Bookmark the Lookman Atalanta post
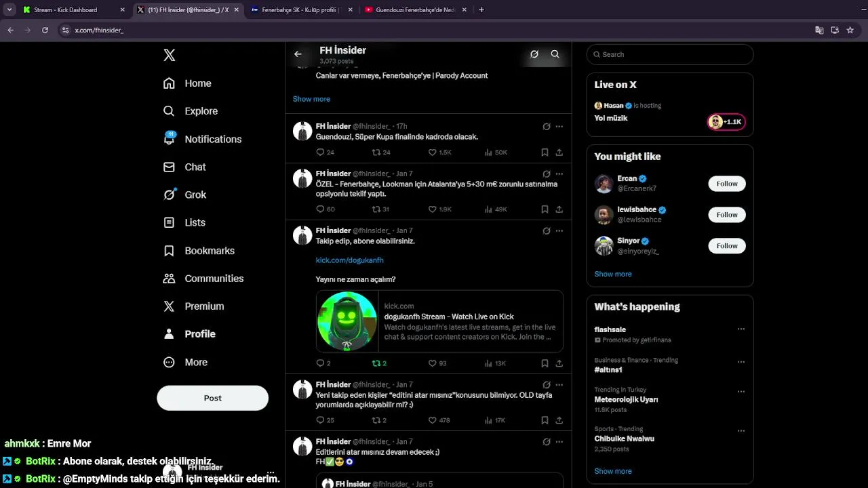 (x=545, y=209)
